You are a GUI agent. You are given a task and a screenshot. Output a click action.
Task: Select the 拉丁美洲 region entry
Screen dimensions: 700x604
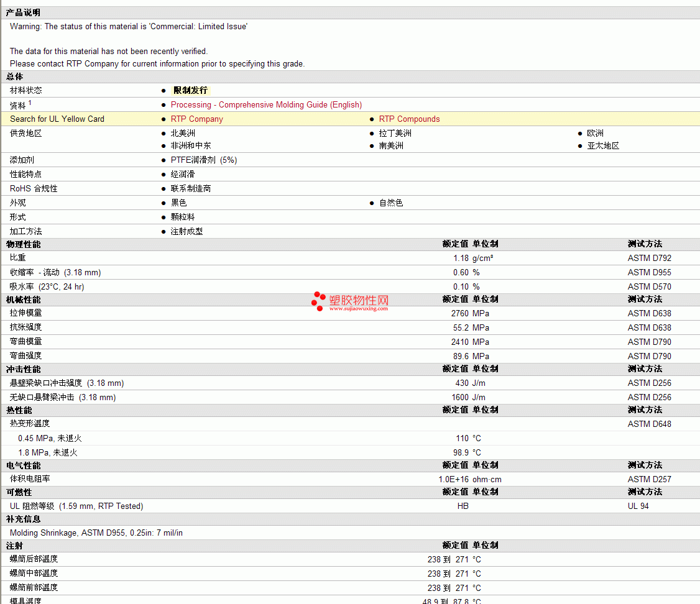tap(395, 134)
